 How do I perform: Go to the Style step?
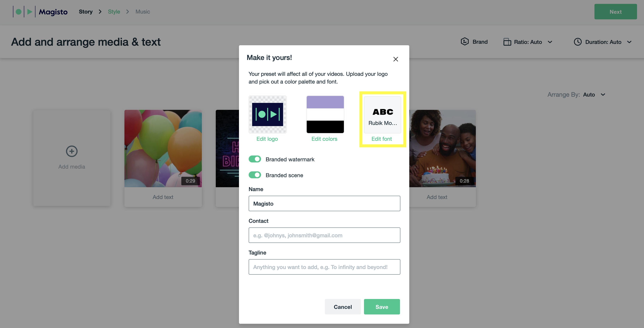pos(114,12)
